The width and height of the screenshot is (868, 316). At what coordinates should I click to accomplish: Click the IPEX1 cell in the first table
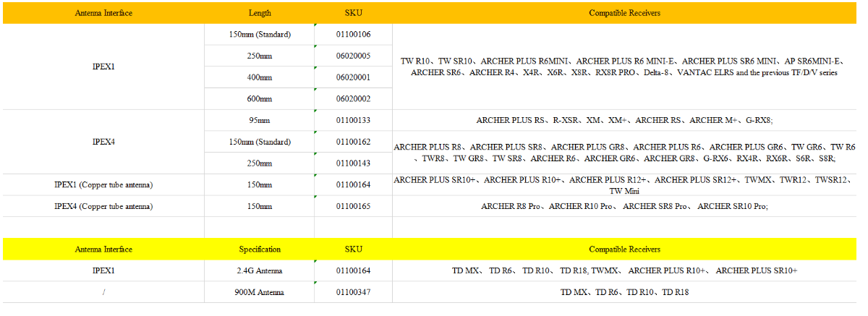103,67
